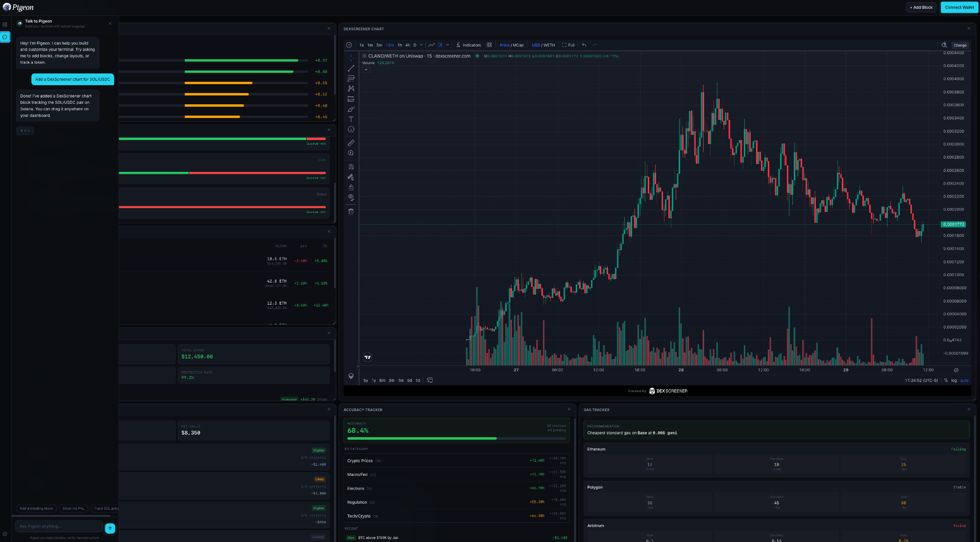
Task: Toggle the lock all drawings icon
Action: (x=351, y=188)
